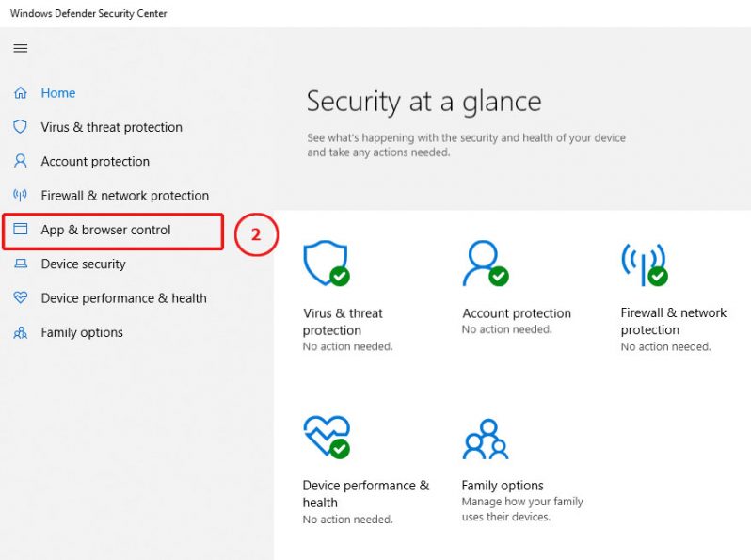This screenshot has height=560, width=751.
Task: Open the large Account protection person tile
Action: click(485, 264)
